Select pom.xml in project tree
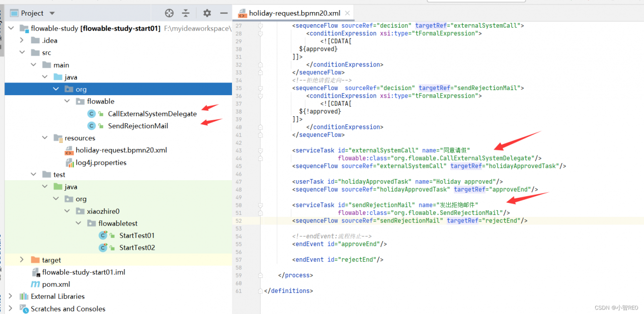Image resolution: width=644 pixels, height=314 pixels. pos(56,284)
